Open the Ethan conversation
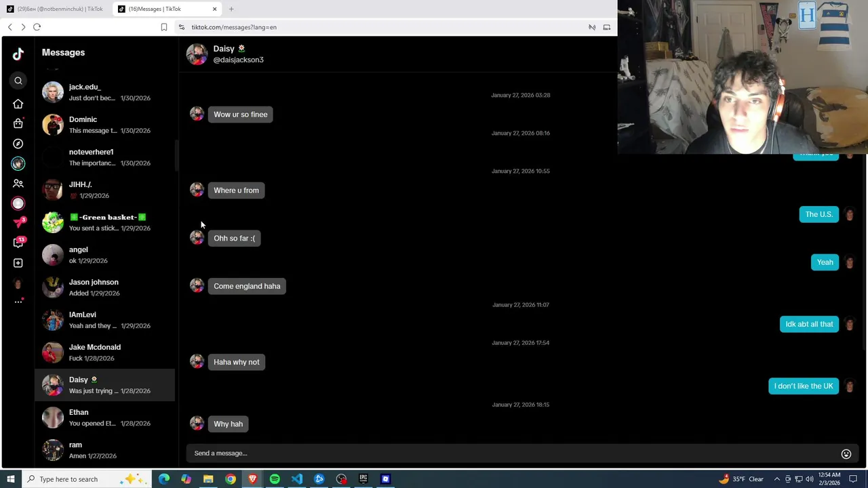This screenshot has height=488, width=868. tap(105, 418)
